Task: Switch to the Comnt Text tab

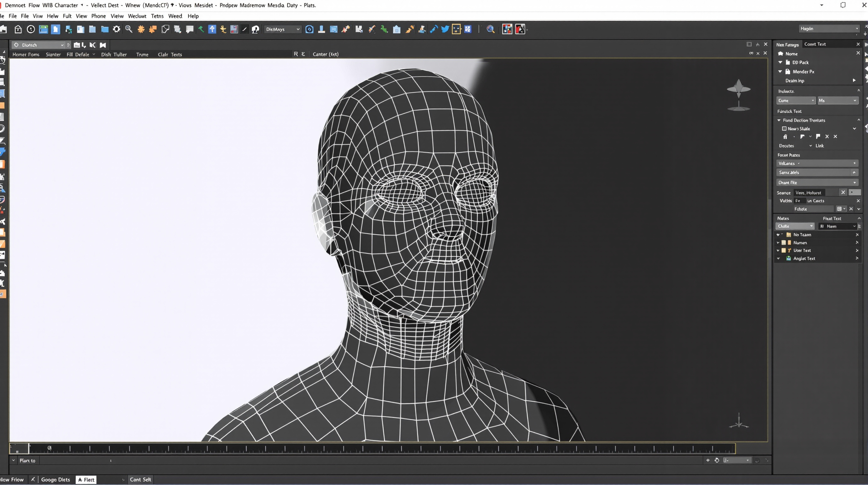Action: point(815,44)
